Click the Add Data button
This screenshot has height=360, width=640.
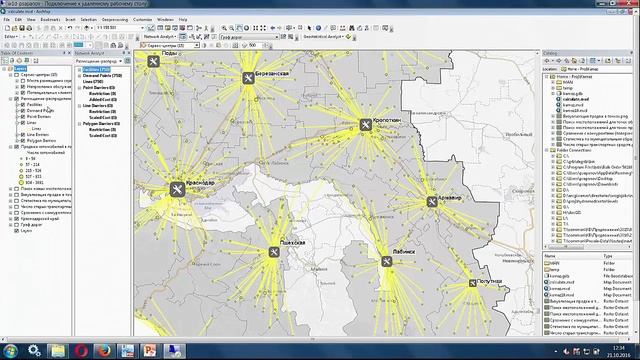point(87,28)
